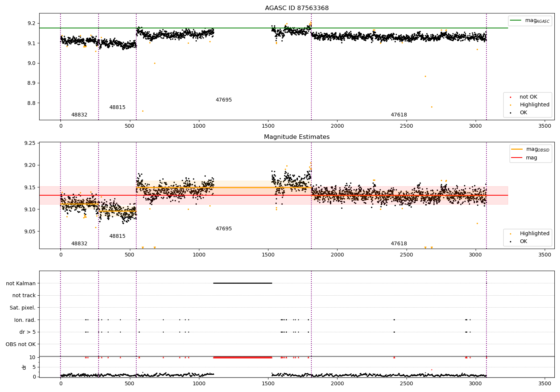Click 'Highlighted' legend entry in Magnitude Estimates plot
560x392 pixels.
coord(535,234)
